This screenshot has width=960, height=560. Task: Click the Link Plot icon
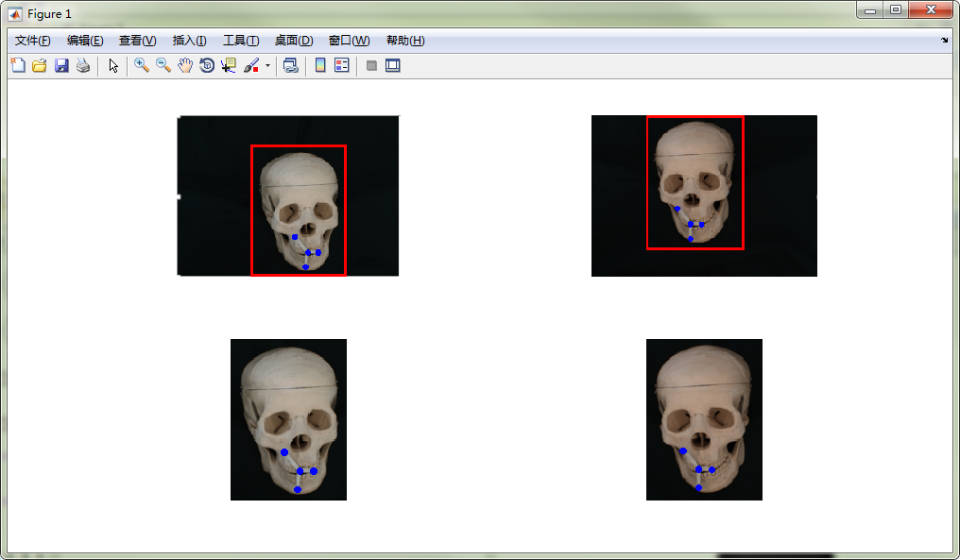pyautogui.click(x=291, y=65)
